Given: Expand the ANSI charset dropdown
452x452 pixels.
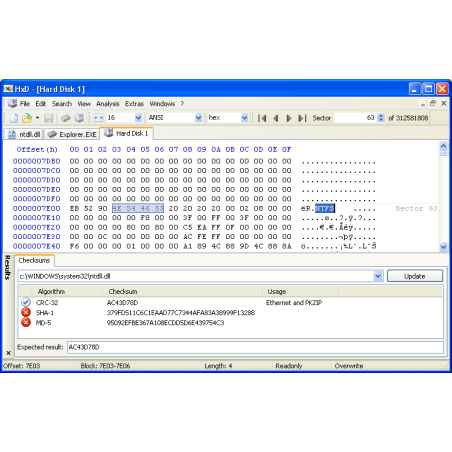Looking at the screenshot, I should point(198,118).
